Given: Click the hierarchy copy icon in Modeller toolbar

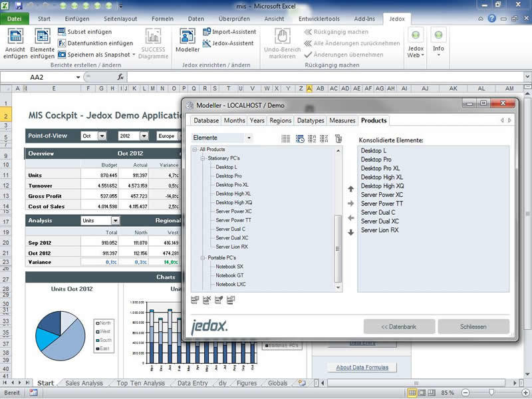Looking at the screenshot, I should (338, 138).
